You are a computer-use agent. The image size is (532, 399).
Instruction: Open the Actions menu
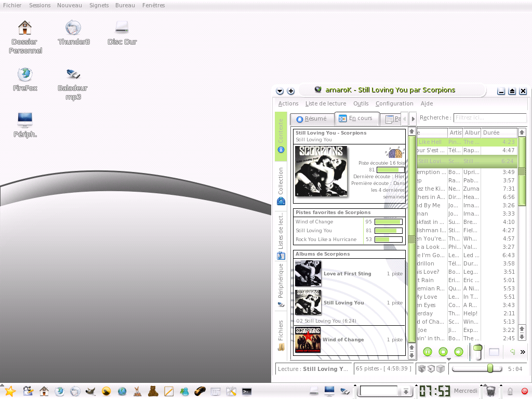(288, 103)
